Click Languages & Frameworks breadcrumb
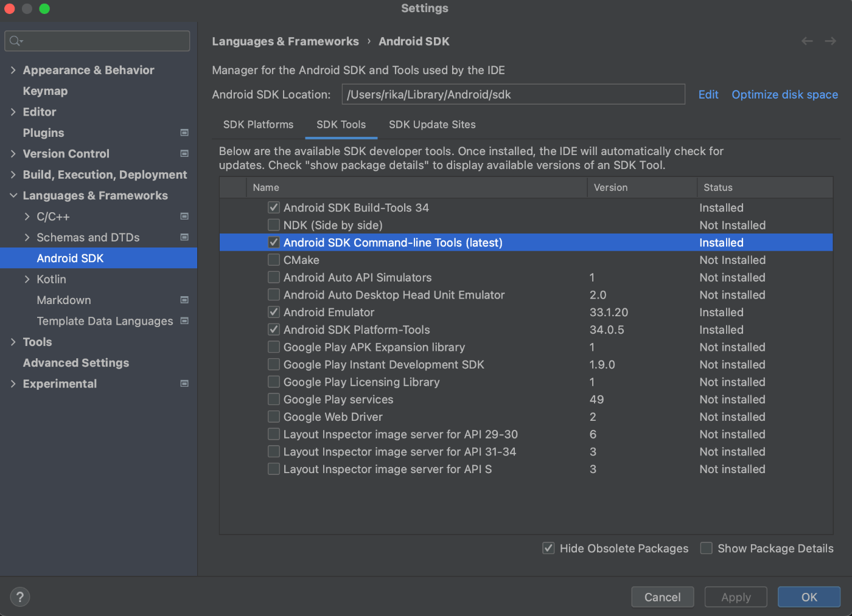 coord(285,41)
